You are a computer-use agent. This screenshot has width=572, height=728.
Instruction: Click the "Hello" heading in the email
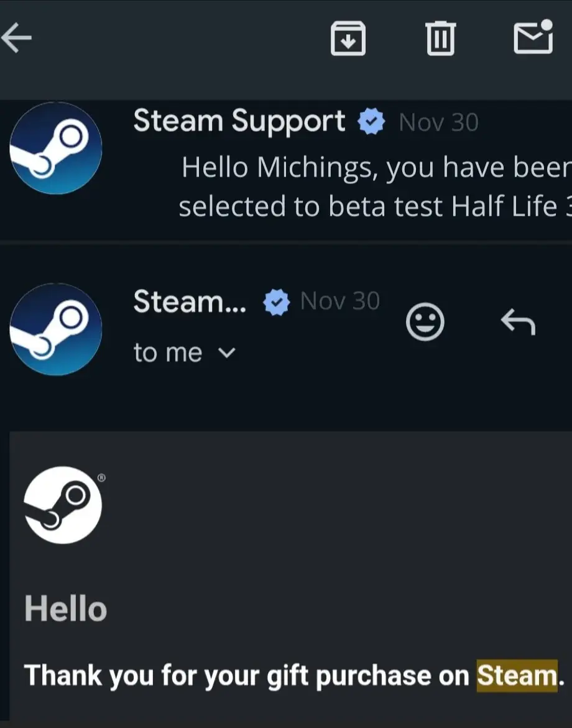coord(65,609)
